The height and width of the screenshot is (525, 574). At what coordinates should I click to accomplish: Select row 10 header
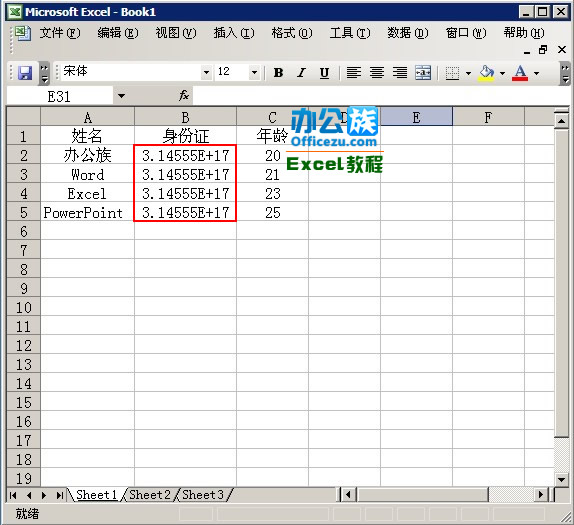tap(24, 307)
